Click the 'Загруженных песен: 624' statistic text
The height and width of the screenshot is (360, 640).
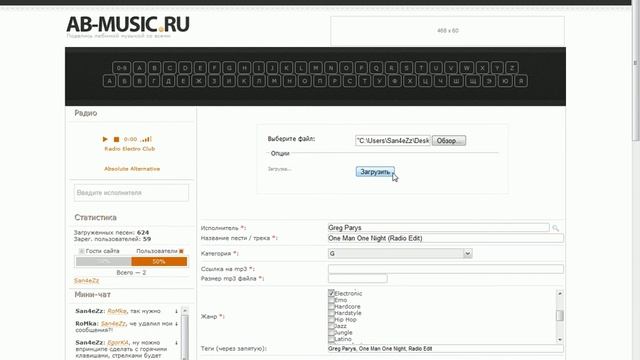point(111,232)
